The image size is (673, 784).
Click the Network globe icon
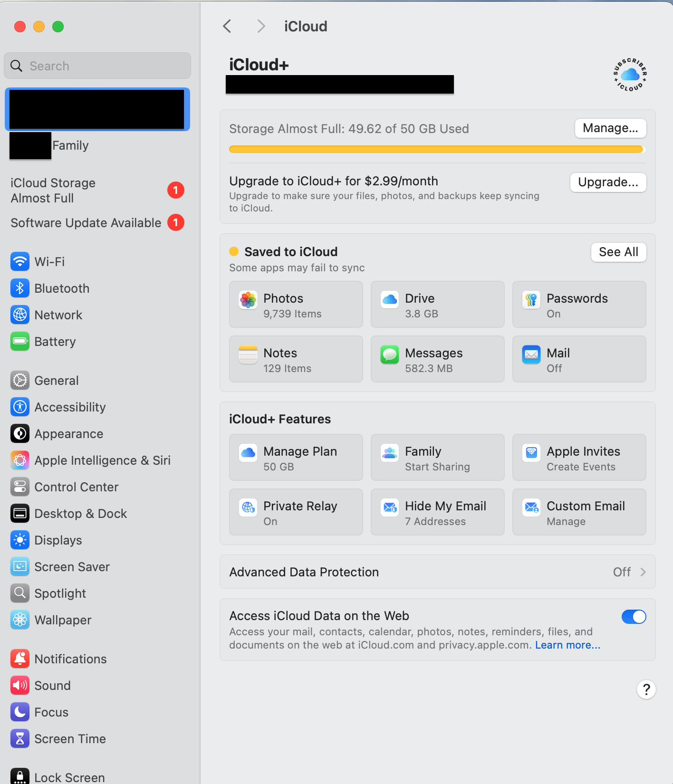click(20, 315)
